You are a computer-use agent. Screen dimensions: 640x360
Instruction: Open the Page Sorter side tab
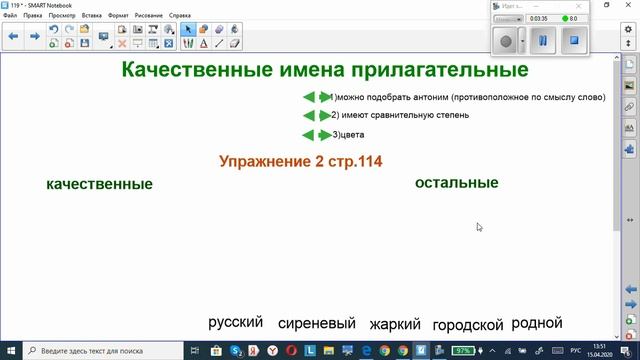630,64
